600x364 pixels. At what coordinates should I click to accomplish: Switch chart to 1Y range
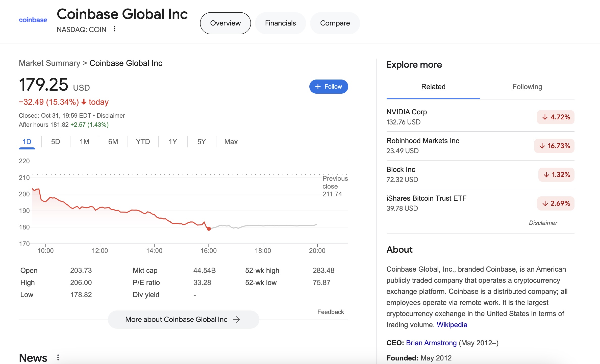[x=173, y=142]
